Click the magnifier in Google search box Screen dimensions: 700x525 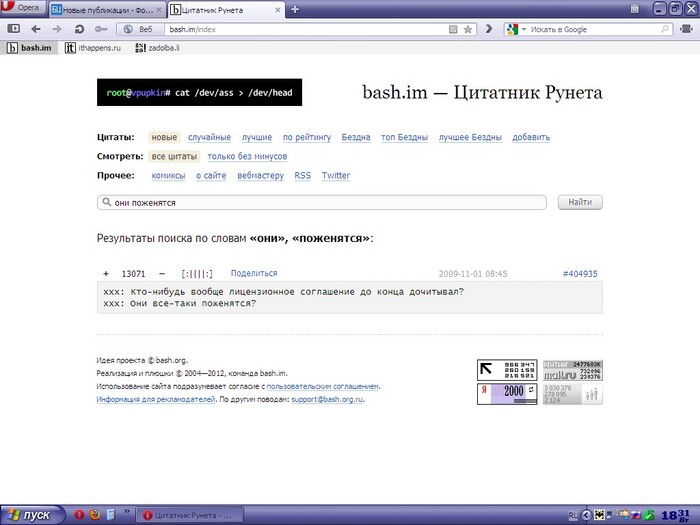(665, 29)
